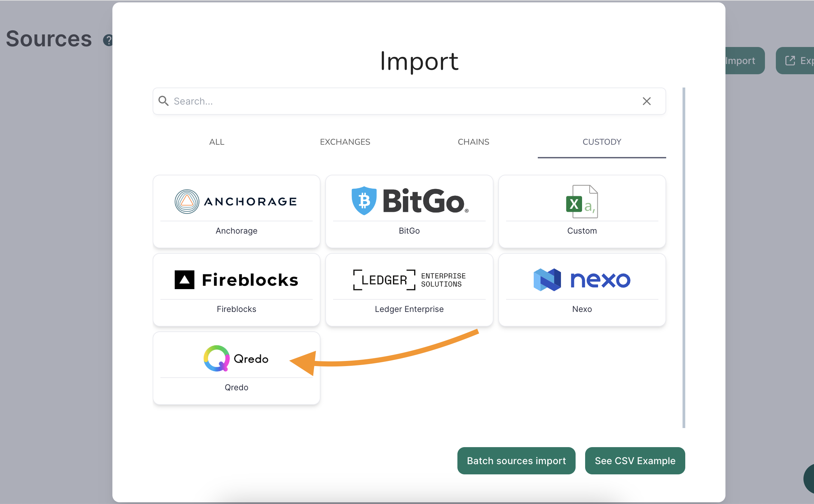
Task: Select the Fireblocks logo
Action: pyautogui.click(x=236, y=280)
